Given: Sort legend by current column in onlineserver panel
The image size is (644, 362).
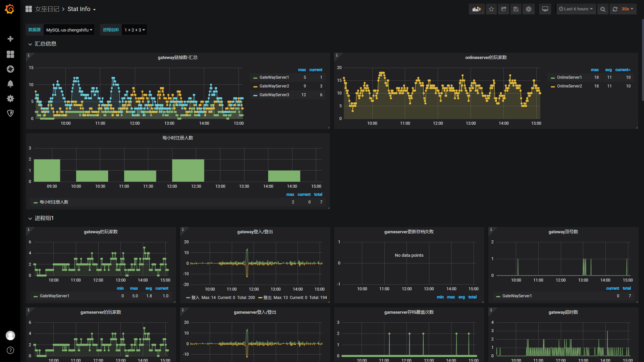Looking at the screenshot, I should tap(622, 70).
